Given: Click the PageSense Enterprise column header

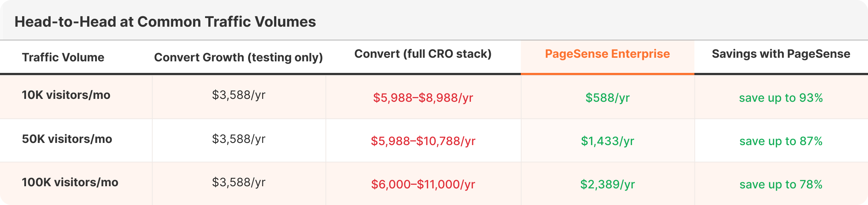Looking at the screenshot, I should 607,54.
